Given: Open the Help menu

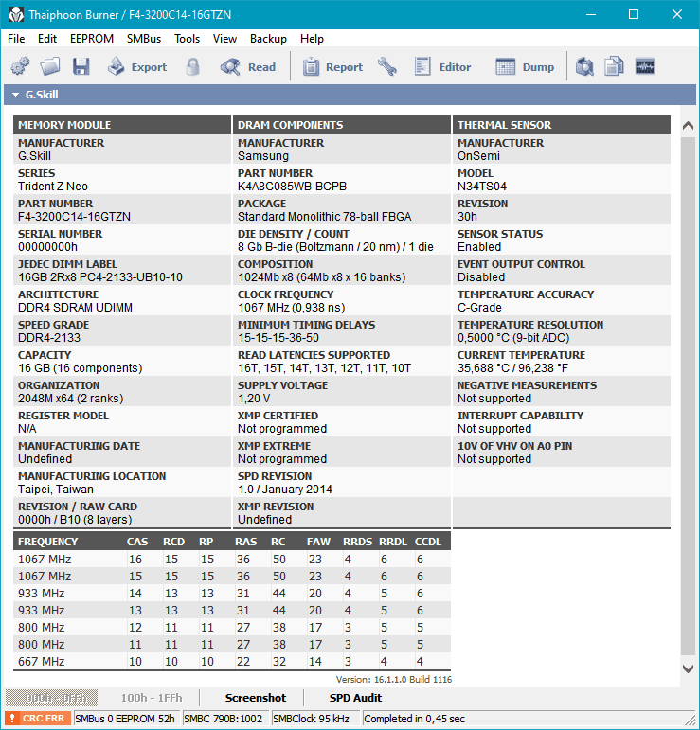Looking at the screenshot, I should (x=312, y=39).
